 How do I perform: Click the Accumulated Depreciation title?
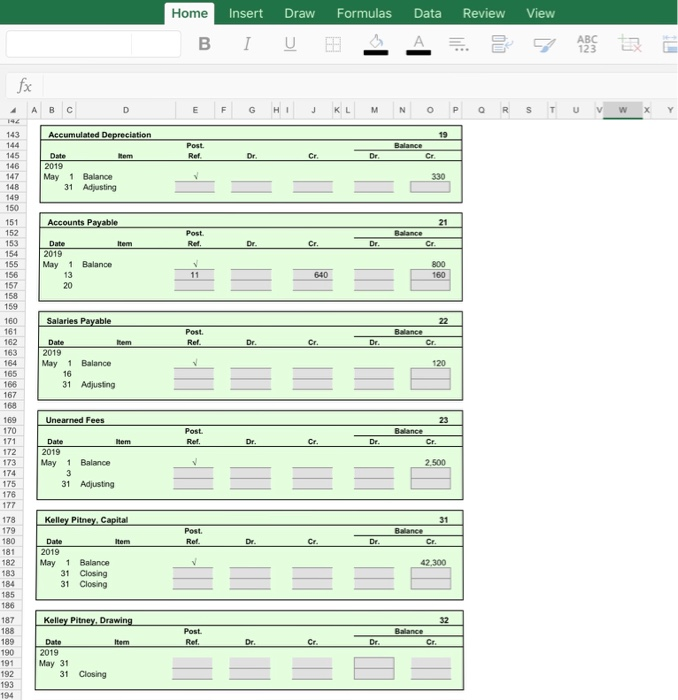click(x=100, y=135)
